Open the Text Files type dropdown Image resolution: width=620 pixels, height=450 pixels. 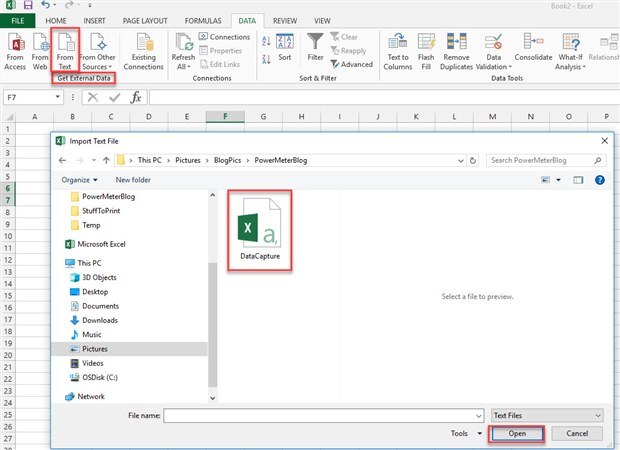tap(548, 414)
